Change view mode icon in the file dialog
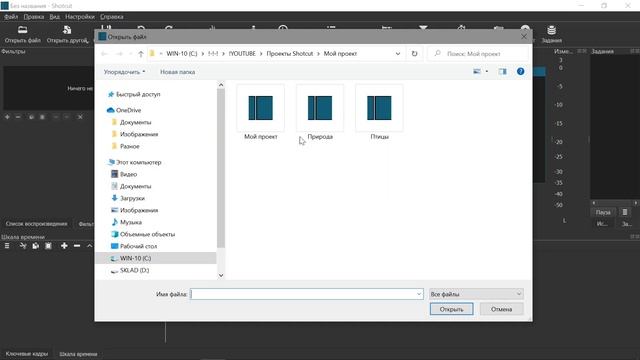This screenshot has height=360, width=640. (476, 71)
